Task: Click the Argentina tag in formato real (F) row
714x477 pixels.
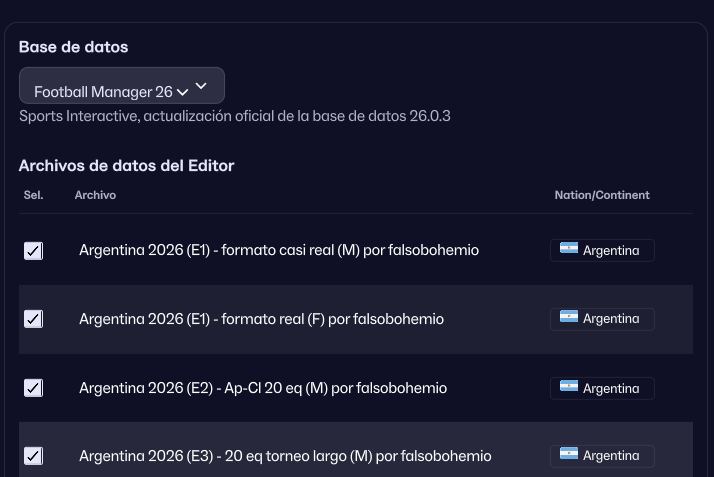Action: pos(602,319)
